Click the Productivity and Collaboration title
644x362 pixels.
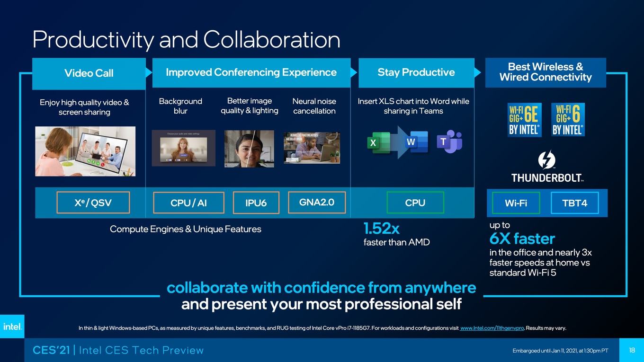(186, 40)
